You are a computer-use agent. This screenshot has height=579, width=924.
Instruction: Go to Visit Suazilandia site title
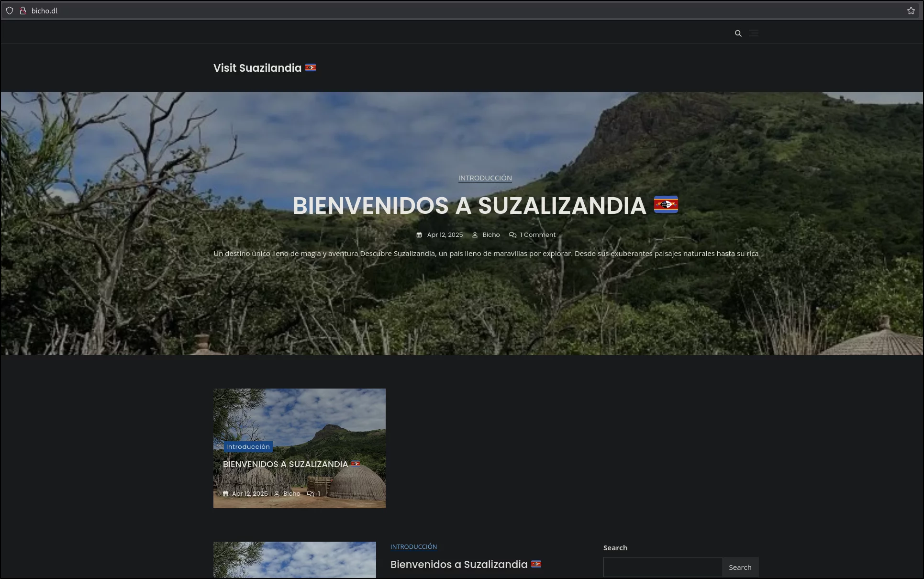click(265, 68)
